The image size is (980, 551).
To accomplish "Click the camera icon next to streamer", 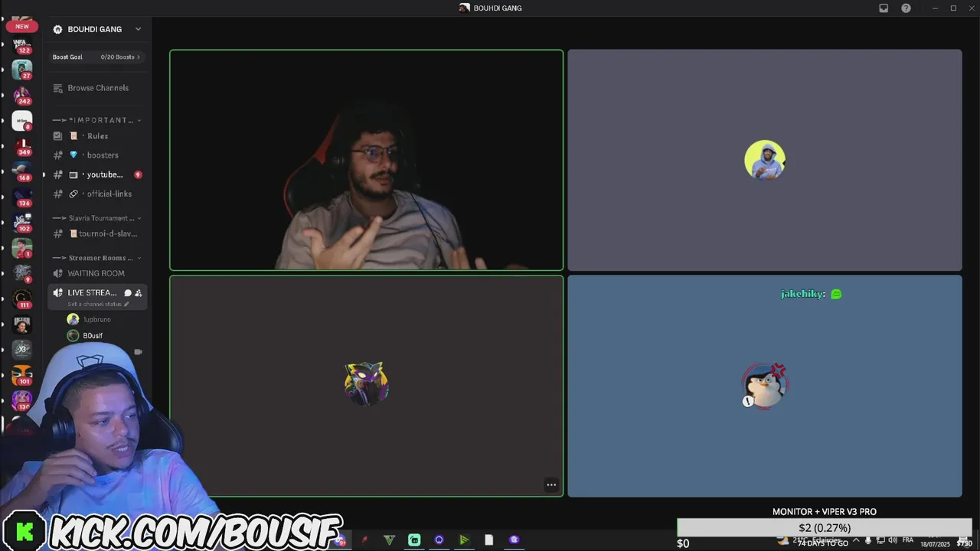I will (138, 352).
